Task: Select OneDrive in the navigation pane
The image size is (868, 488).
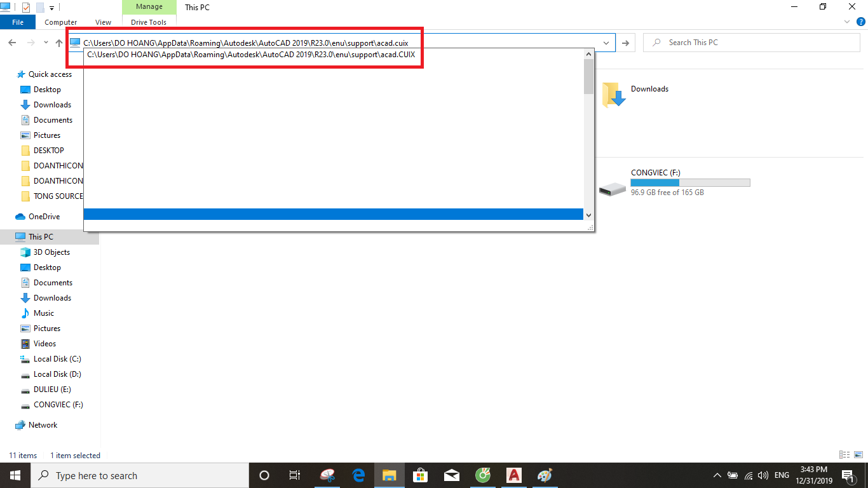Action: point(44,217)
